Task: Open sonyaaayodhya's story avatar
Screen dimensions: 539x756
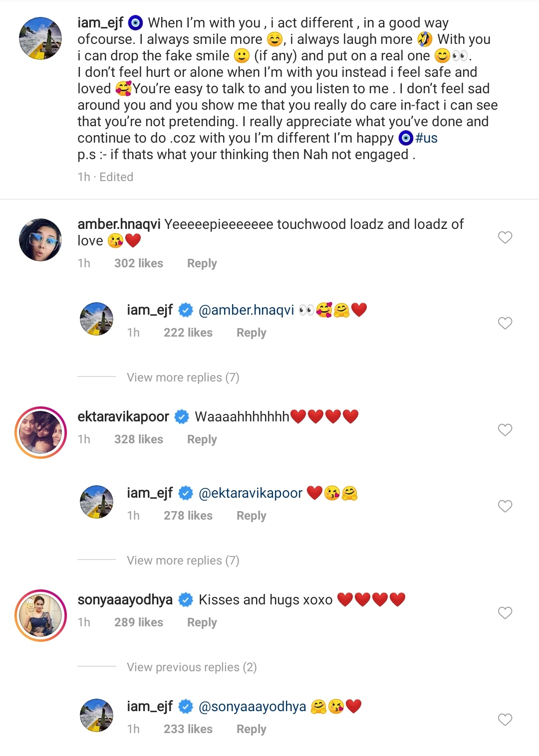Action: (40, 615)
